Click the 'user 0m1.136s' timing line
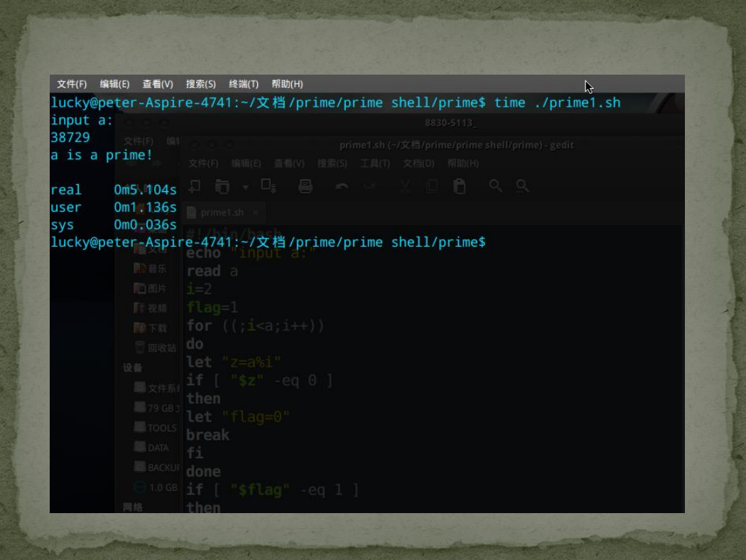This screenshot has height=560, width=746. [x=114, y=208]
